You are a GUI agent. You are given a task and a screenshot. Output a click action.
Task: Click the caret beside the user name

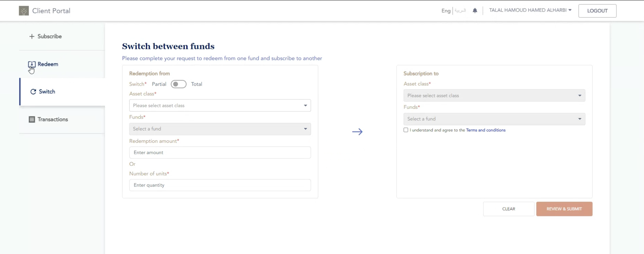[570, 10]
